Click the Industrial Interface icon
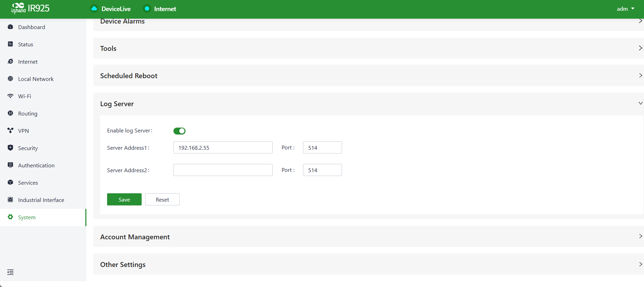Viewport: 644px width, 287px height. click(10, 200)
